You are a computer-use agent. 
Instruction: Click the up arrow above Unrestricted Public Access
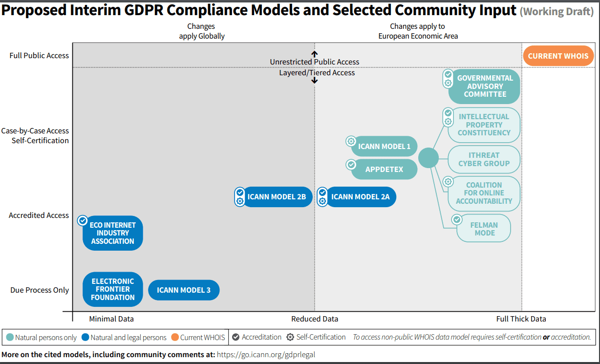[x=315, y=54]
